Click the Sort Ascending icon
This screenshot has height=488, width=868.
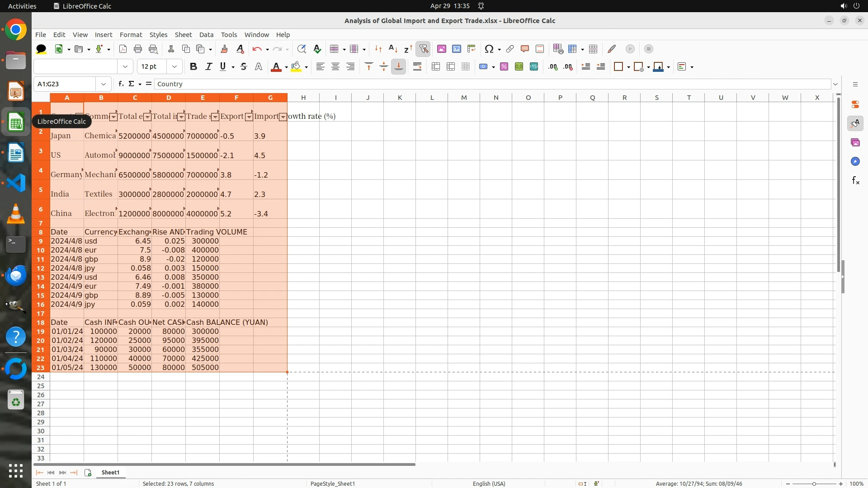(393, 49)
